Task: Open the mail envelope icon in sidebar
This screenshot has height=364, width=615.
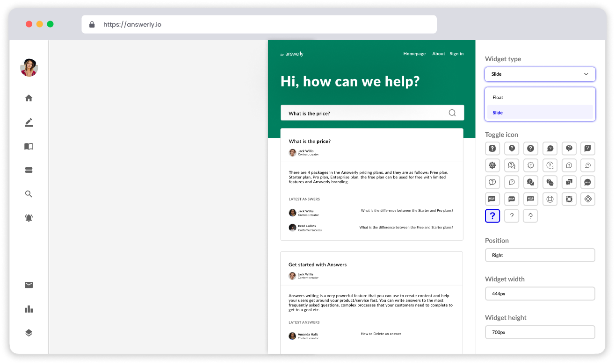Action: point(29,285)
